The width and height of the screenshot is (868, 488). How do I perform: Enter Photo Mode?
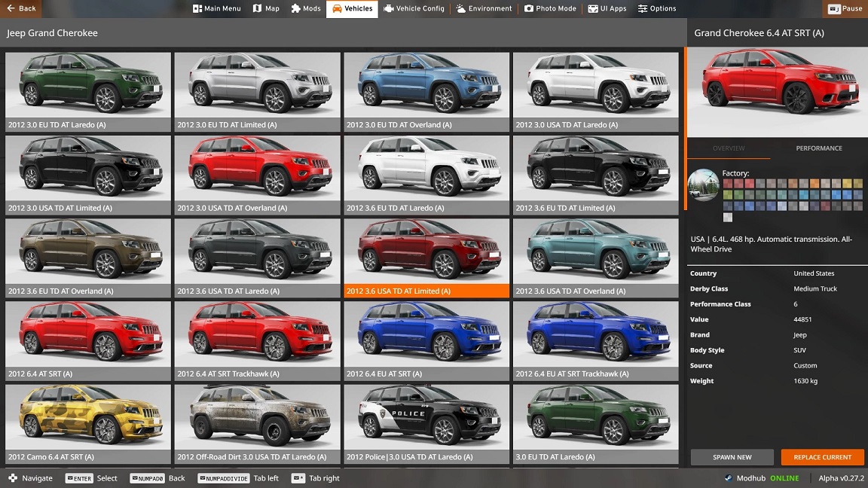(550, 8)
